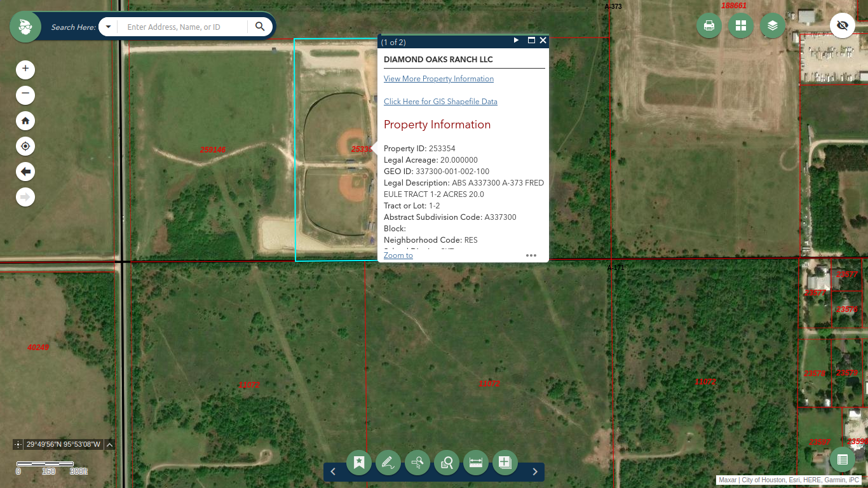
Task: Click the coordinates readout 29°49'56"N 95°53'08"W
Action: point(64,444)
